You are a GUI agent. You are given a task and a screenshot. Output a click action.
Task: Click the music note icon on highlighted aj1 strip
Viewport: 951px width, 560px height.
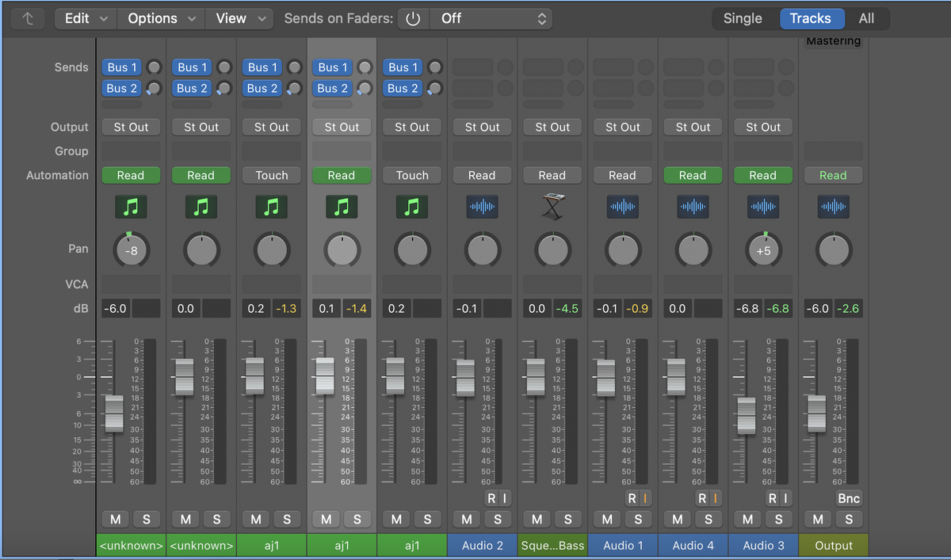pos(342,208)
